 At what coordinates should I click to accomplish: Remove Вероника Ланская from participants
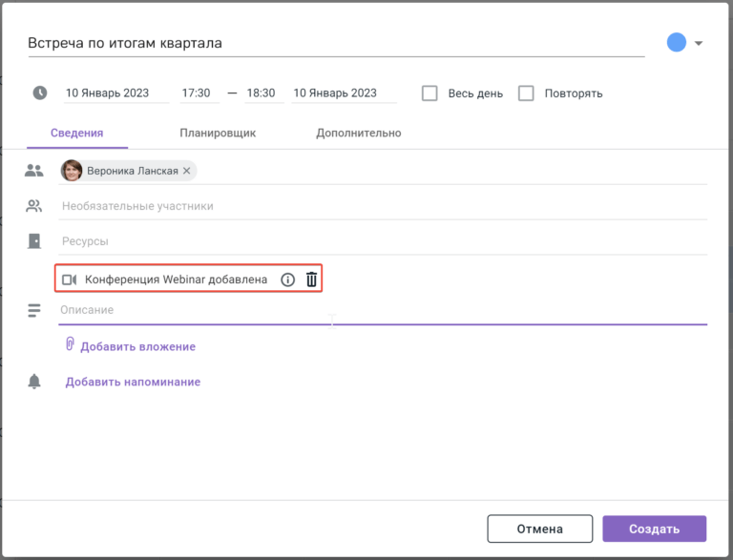click(x=186, y=171)
